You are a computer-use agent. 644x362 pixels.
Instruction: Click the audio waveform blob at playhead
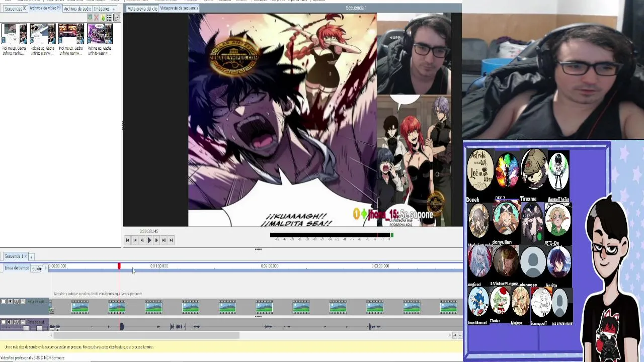[x=122, y=327]
